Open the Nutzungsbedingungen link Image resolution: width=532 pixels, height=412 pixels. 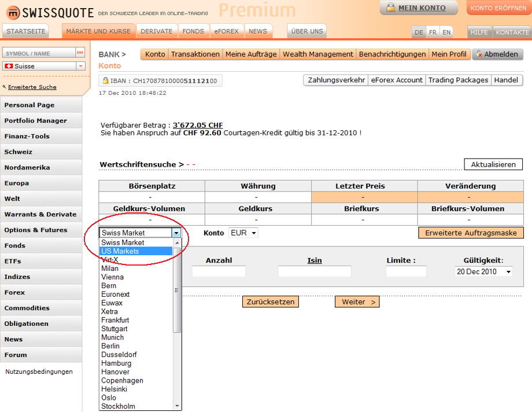click(39, 371)
